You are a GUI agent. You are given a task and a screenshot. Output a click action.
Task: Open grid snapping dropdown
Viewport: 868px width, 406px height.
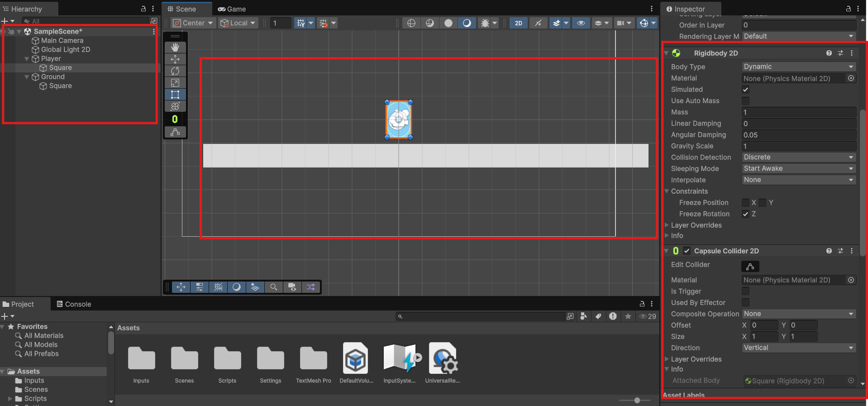coord(334,23)
